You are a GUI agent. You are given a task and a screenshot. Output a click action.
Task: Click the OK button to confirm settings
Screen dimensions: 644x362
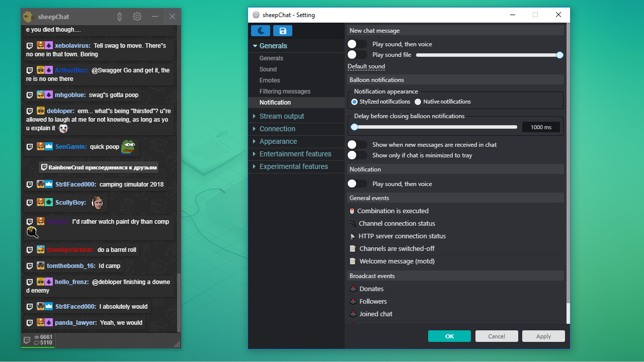449,336
